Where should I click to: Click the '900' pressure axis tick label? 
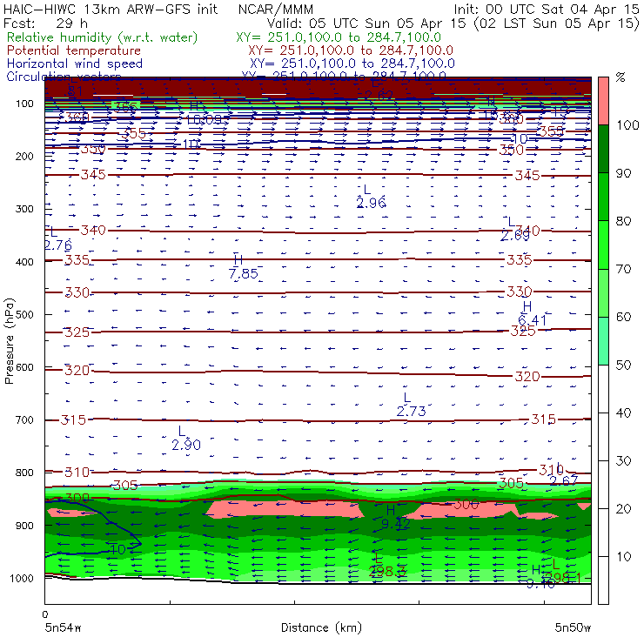pos(24,526)
